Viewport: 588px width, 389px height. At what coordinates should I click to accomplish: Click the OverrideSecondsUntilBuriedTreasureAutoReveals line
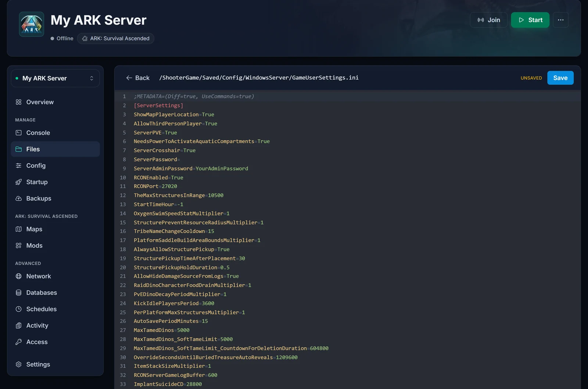(x=215, y=357)
